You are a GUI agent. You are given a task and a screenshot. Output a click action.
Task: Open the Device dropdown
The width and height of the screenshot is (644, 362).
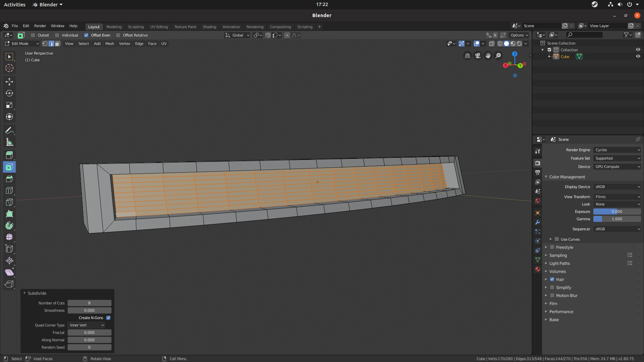coord(617,167)
